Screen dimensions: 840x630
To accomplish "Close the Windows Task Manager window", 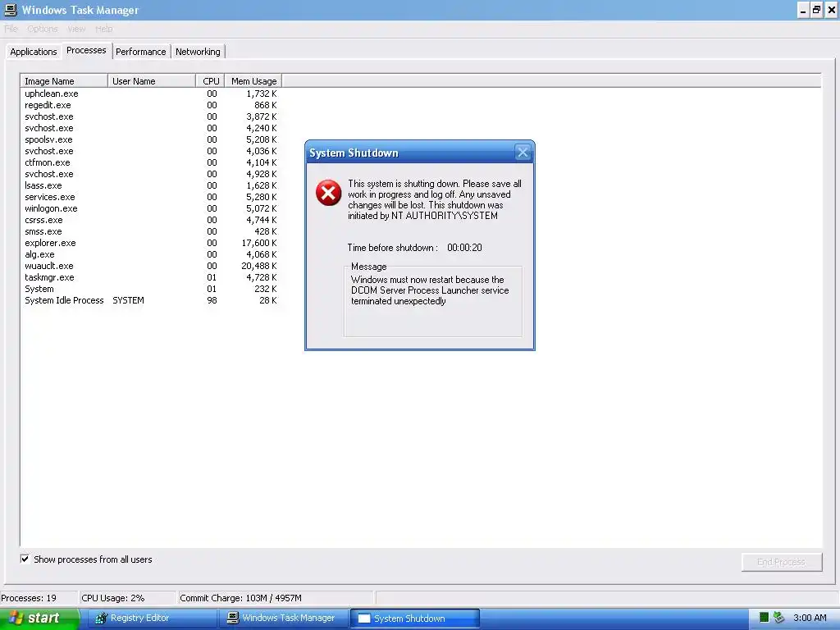I will [x=832, y=10].
